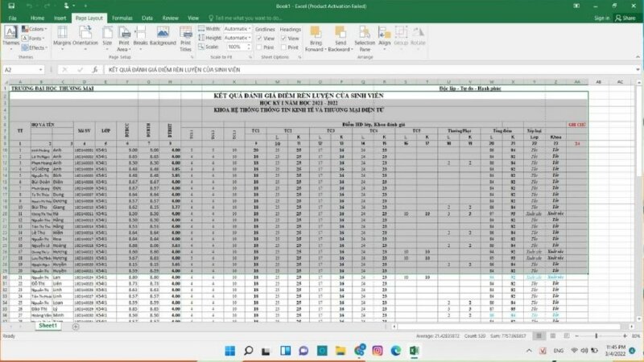The height and width of the screenshot is (362, 644).
Task: Switch to the Formulas tab
Action: click(x=122, y=18)
